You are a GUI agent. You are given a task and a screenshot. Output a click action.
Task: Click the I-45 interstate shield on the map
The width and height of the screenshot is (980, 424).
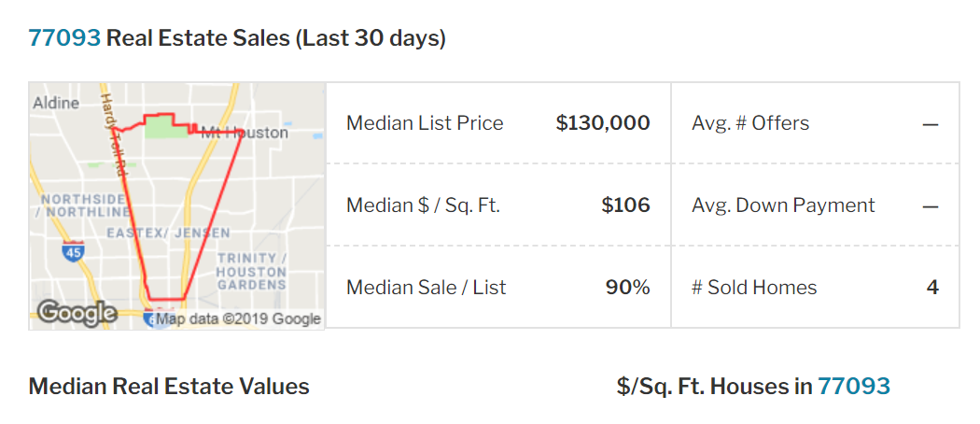click(x=73, y=251)
